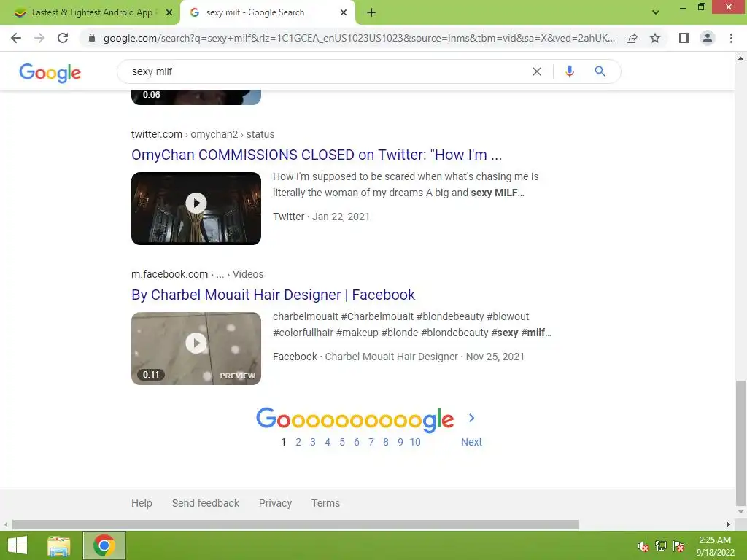Close the Google Search tab
The height and width of the screenshot is (560, 747).
344,12
